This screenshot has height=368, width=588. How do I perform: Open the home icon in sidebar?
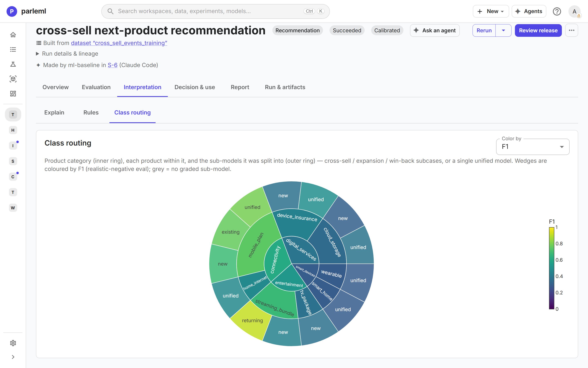(x=13, y=35)
